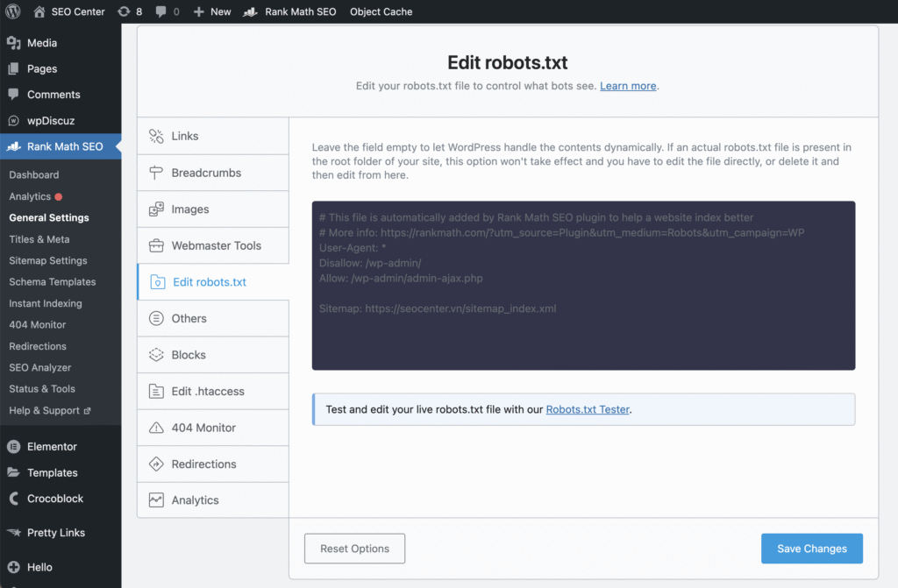
Task: Click the updates icon showing 8
Action: pos(124,11)
